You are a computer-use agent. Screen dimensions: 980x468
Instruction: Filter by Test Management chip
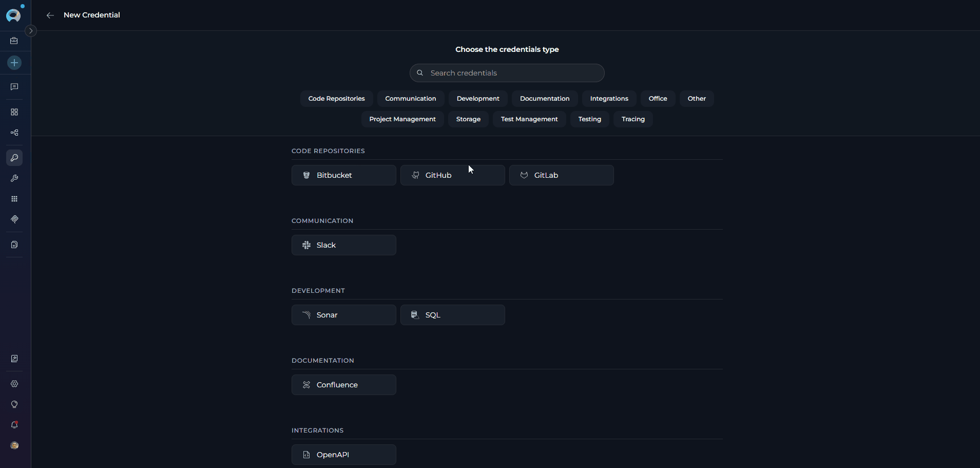pyautogui.click(x=529, y=119)
